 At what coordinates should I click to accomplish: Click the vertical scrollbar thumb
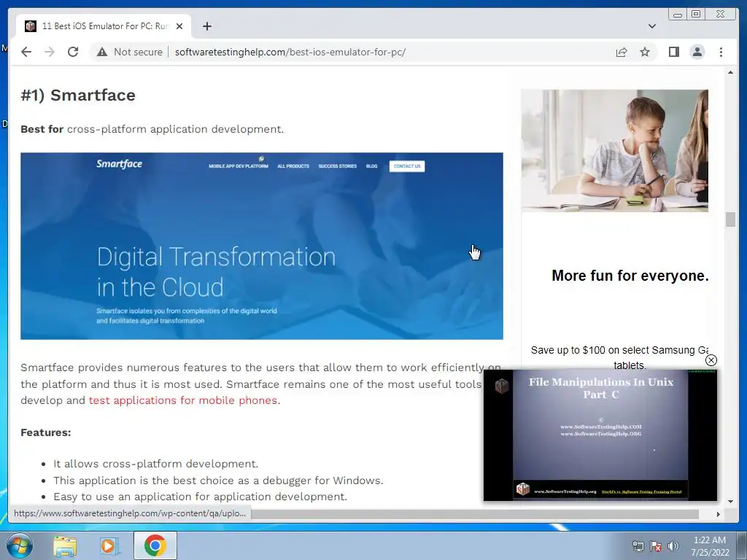(x=730, y=219)
